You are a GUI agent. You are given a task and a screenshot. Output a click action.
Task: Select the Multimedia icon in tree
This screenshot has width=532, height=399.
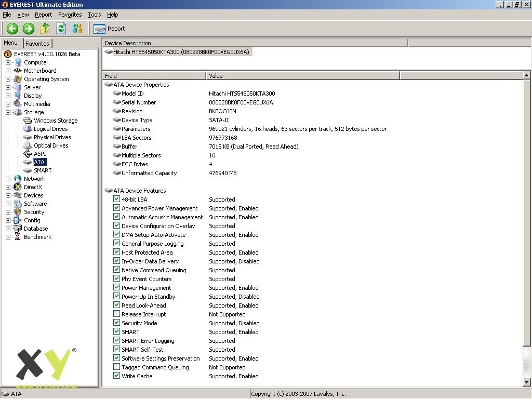click(x=18, y=104)
